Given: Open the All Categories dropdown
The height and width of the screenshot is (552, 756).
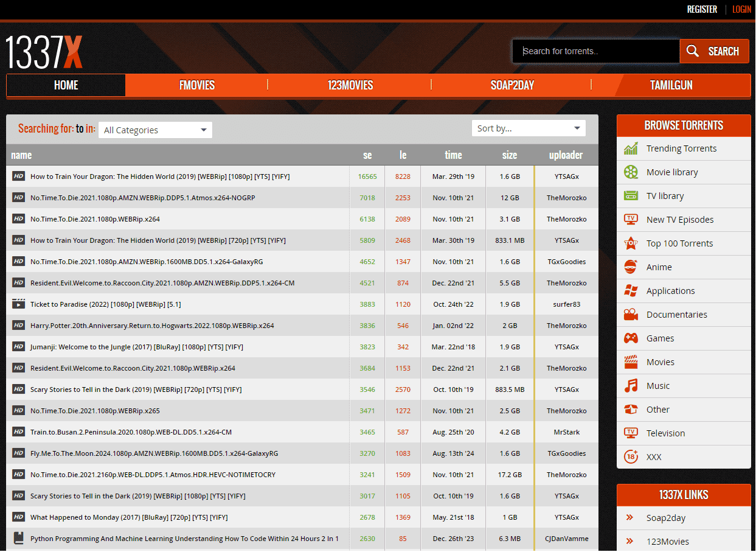Looking at the screenshot, I should pyautogui.click(x=155, y=130).
